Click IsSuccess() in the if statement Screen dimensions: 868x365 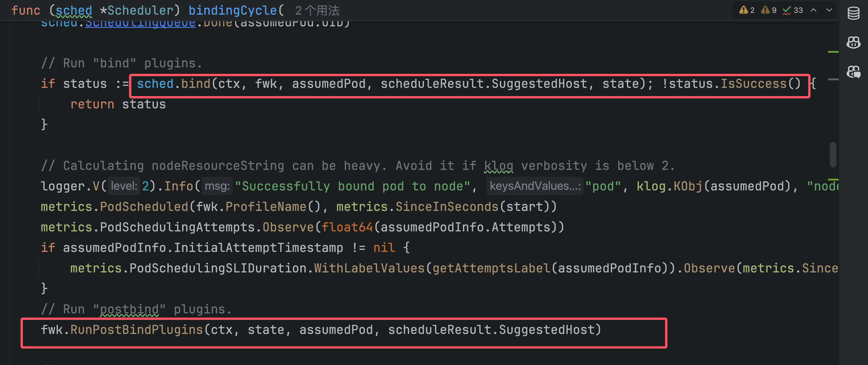point(760,83)
